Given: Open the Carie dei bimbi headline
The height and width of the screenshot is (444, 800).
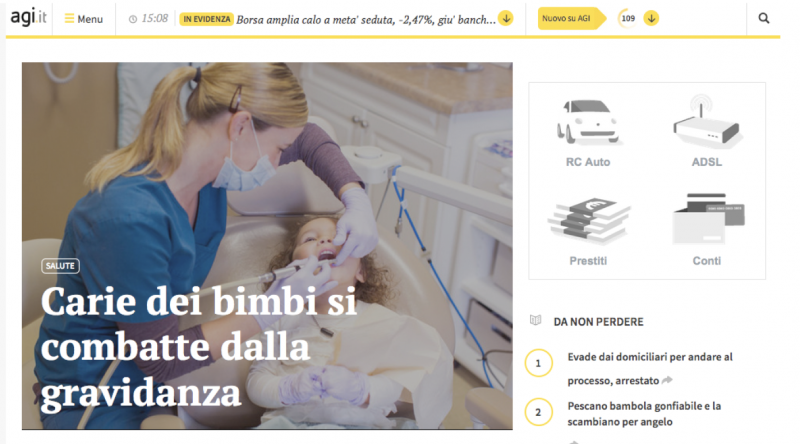Looking at the screenshot, I should click(199, 348).
